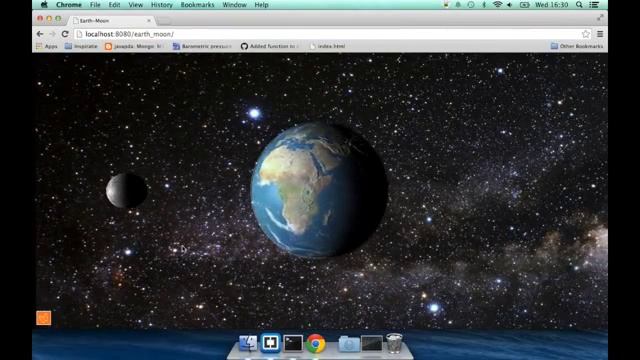Open the volume control in the menu bar
The height and width of the screenshot is (360, 640).
tap(510, 5)
